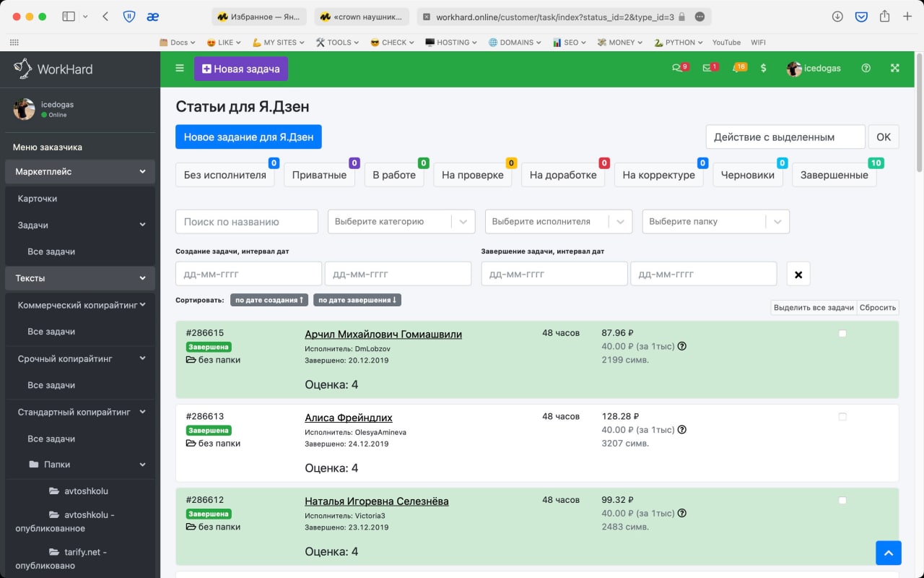This screenshot has width=924, height=578.
Task: Open task Арчил Михайлович Гомиашвили link
Action: click(383, 335)
